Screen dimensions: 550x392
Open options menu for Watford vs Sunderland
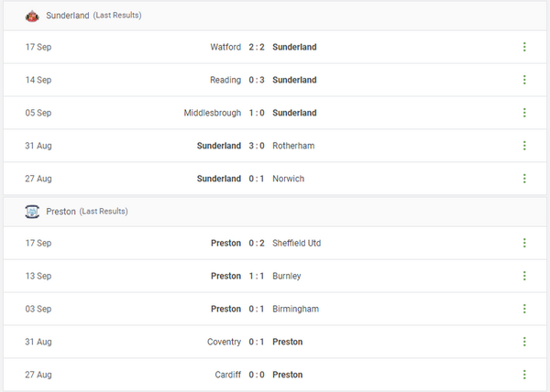(x=524, y=47)
